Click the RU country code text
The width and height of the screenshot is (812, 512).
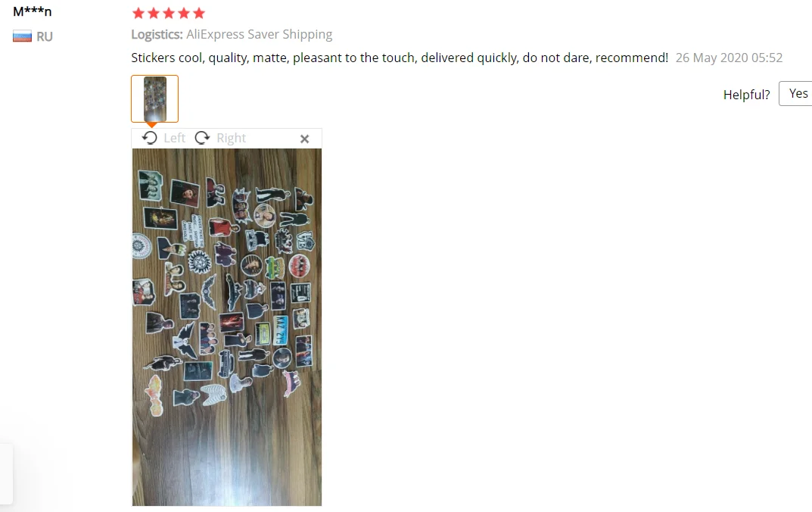[45, 37]
